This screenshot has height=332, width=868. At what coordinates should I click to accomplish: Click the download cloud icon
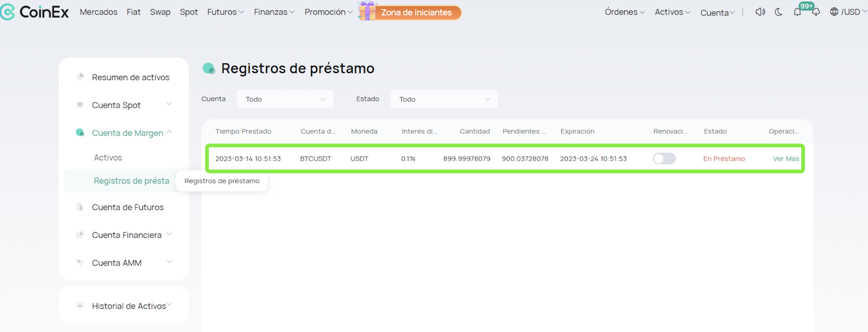pyautogui.click(x=816, y=12)
